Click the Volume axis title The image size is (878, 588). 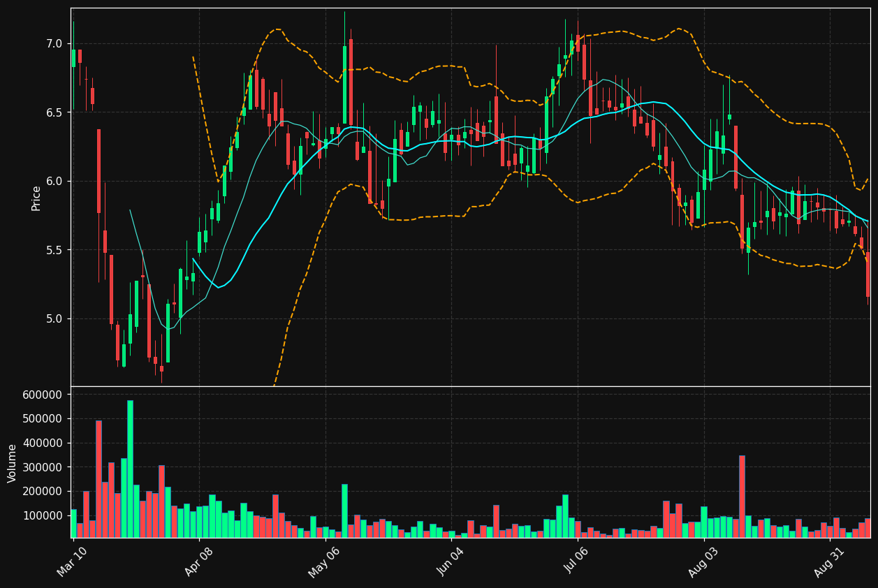[x=13, y=463]
